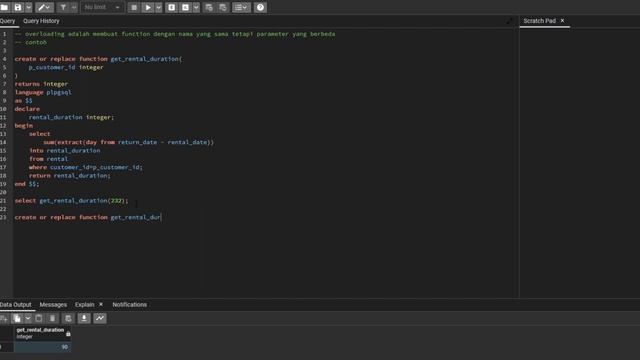Screen dimensions: 640x360
Task: Click the Rollback transaction icon
Action: pyautogui.click(x=223, y=7)
